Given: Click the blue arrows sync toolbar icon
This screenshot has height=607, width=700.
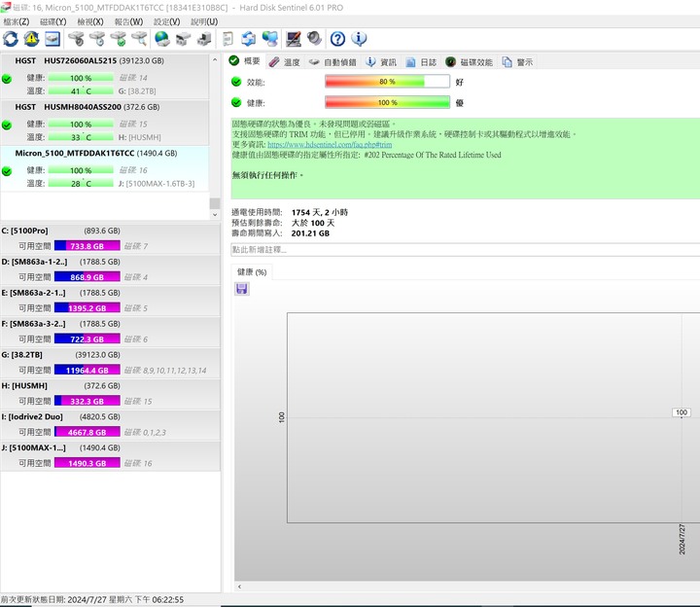Looking at the screenshot, I should point(249,39).
